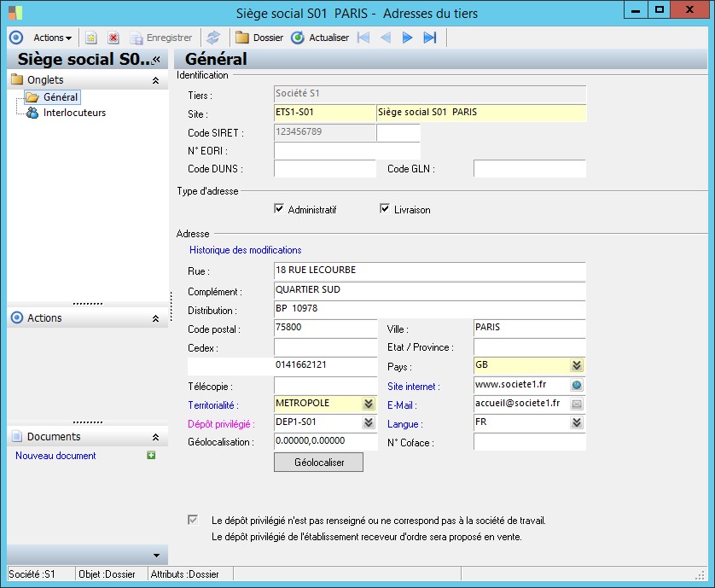Viewport: 715px width, 588px height.
Task: Open Territorialité dropdown with METROPOLE
Action: 369,404
